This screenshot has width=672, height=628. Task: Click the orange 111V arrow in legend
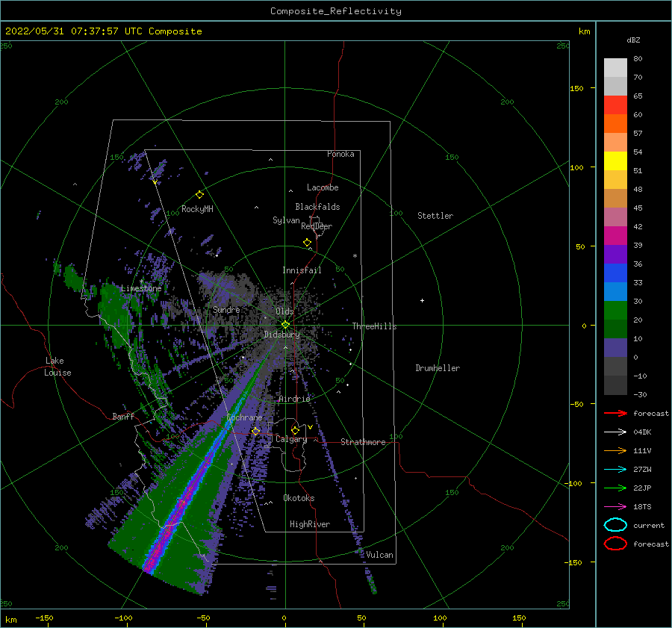tap(615, 450)
